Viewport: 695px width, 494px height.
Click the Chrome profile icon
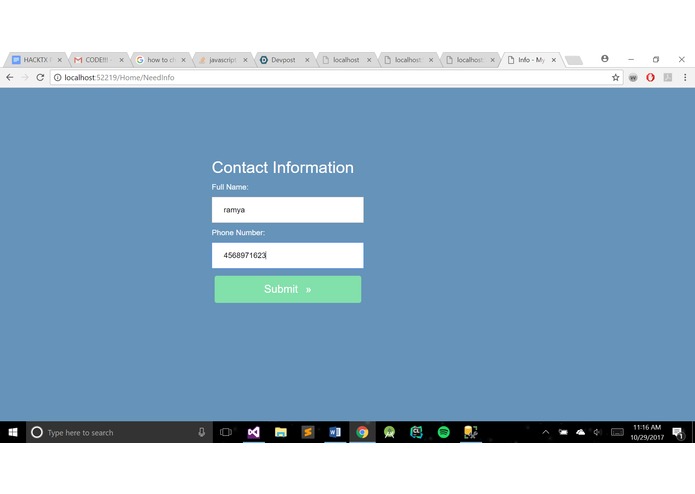pyautogui.click(x=605, y=58)
